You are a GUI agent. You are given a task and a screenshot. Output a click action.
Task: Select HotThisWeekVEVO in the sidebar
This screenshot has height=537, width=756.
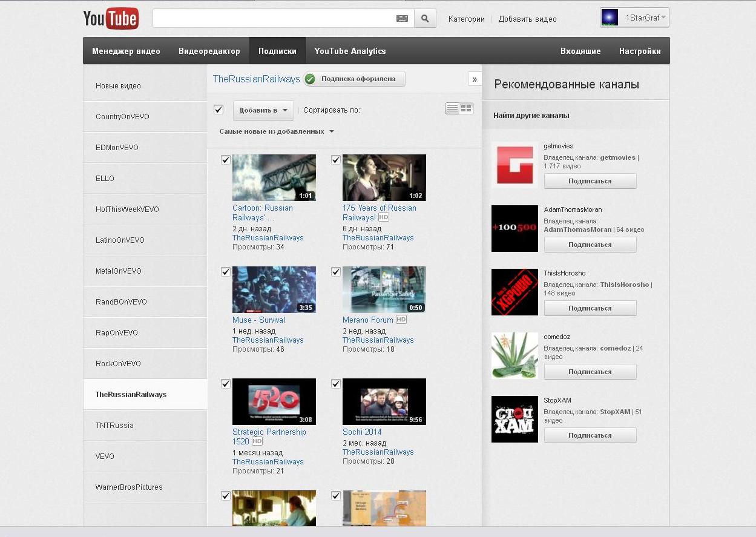pyautogui.click(x=145, y=209)
